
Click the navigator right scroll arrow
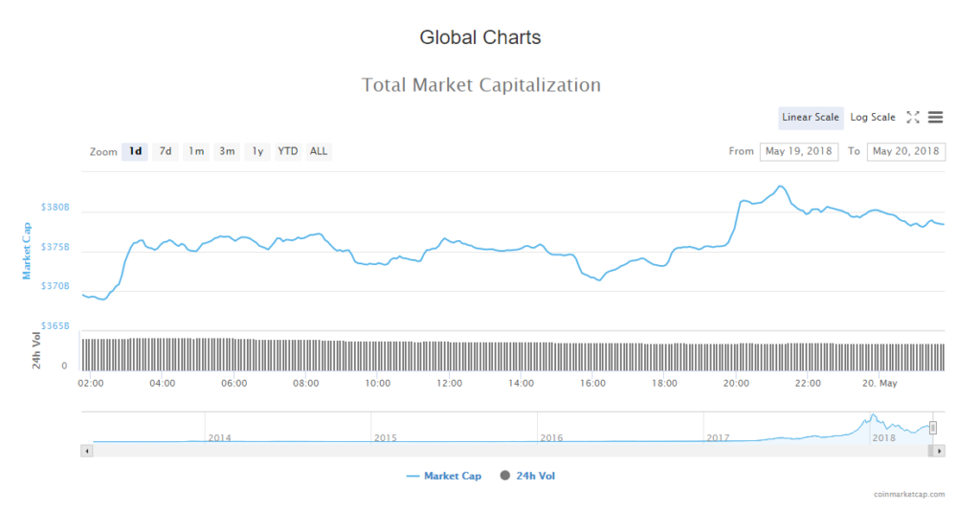pyautogui.click(x=940, y=450)
